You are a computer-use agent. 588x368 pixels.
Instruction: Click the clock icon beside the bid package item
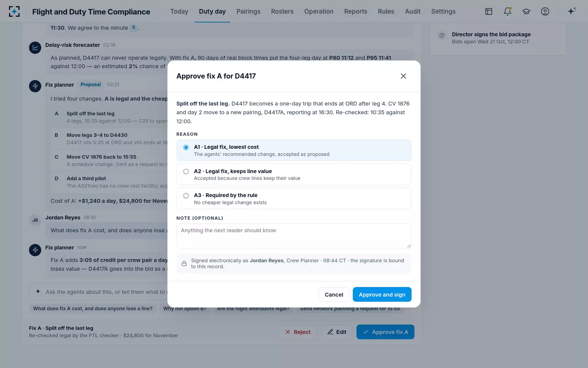coord(442,36)
